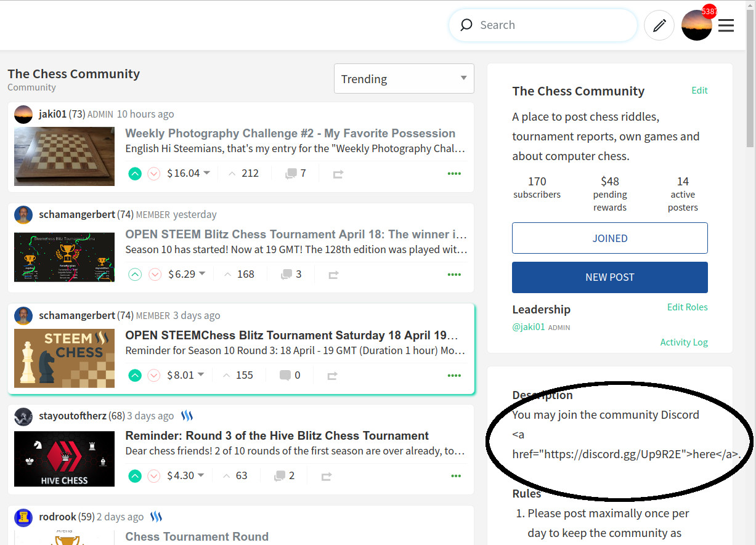Expand the $16.04 payout details arrow
756x545 pixels.
[x=207, y=173]
